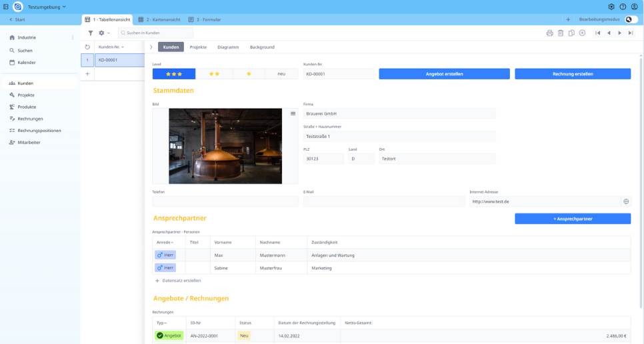Click the Angebot erstellen button
The width and height of the screenshot is (644, 344).
[444, 74]
